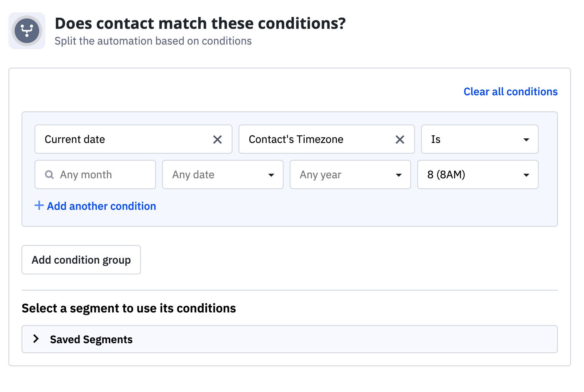Click Add another condition link
Viewport: 584px width, 392px height.
(x=101, y=206)
